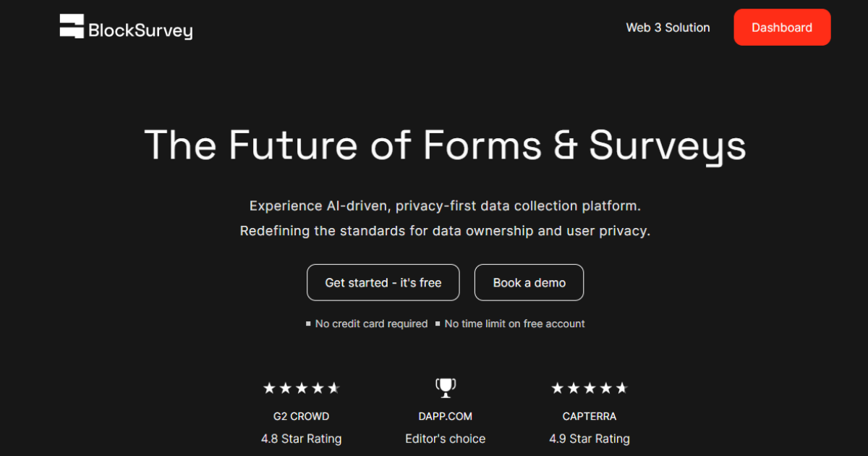This screenshot has width=868, height=456.
Task: Click The Future of Forms & Surveys heading
Action: [x=445, y=145]
